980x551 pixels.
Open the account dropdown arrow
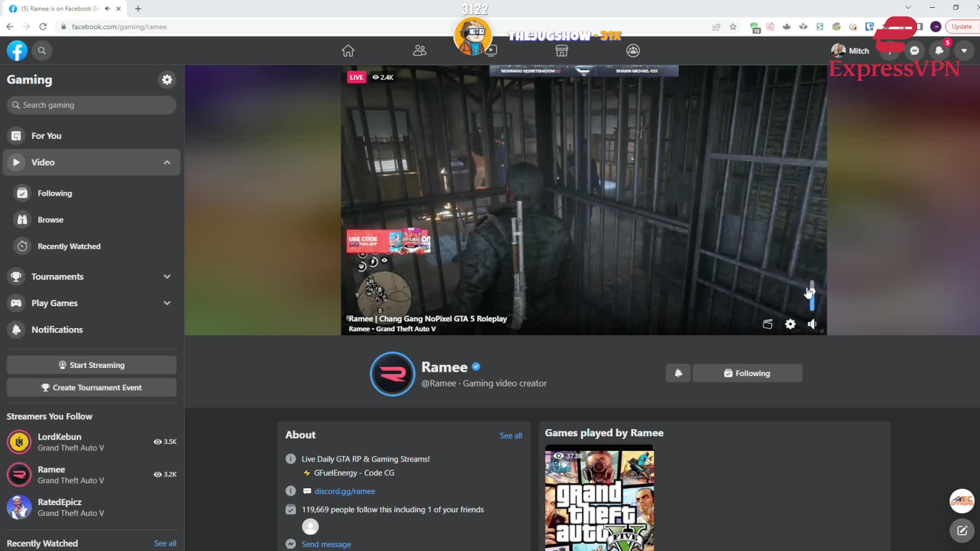coord(964,51)
